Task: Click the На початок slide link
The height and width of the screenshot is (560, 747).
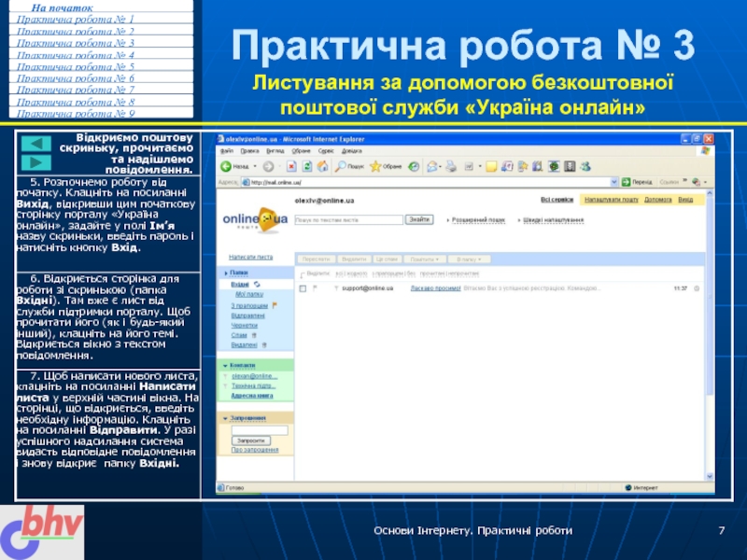Action: click(x=62, y=7)
